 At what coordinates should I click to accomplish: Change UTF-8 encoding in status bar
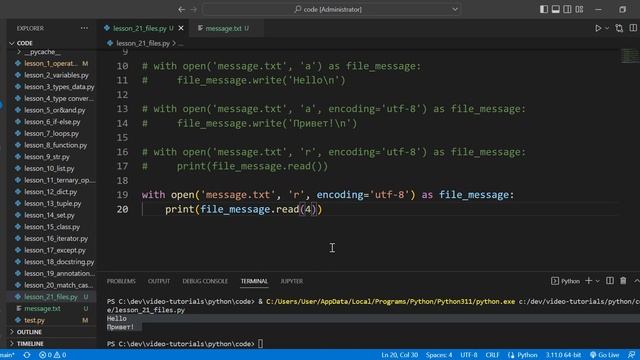(x=469, y=355)
